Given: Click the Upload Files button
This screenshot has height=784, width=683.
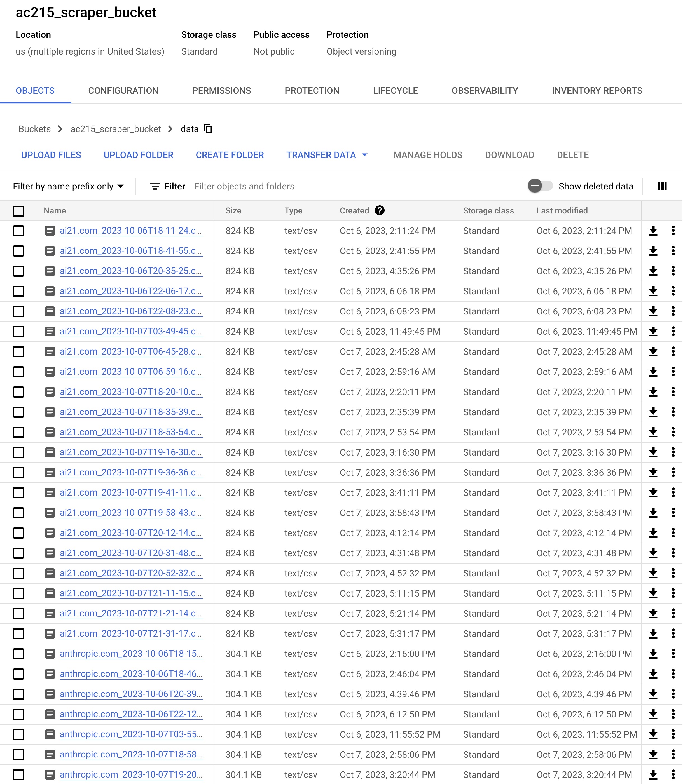Looking at the screenshot, I should [x=51, y=155].
